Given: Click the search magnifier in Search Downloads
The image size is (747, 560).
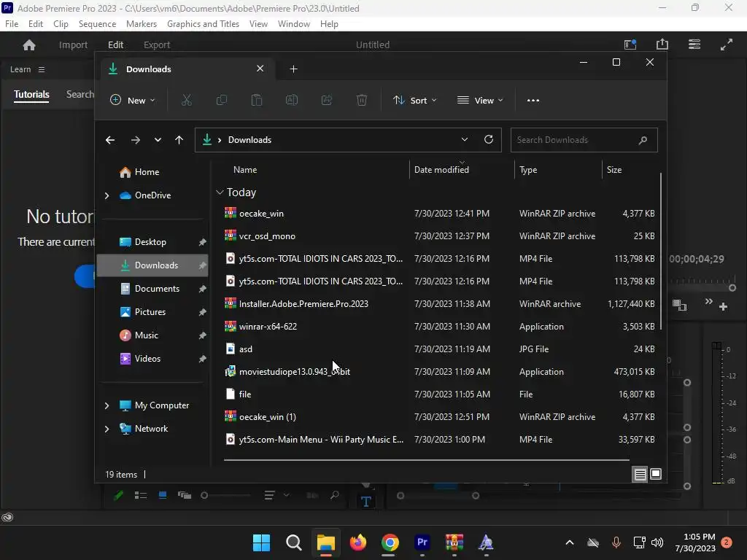Looking at the screenshot, I should pyautogui.click(x=643, y=140).
